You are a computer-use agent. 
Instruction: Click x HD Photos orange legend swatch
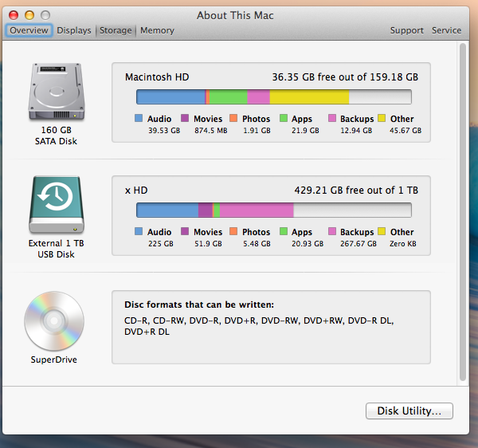pos(233,231)
